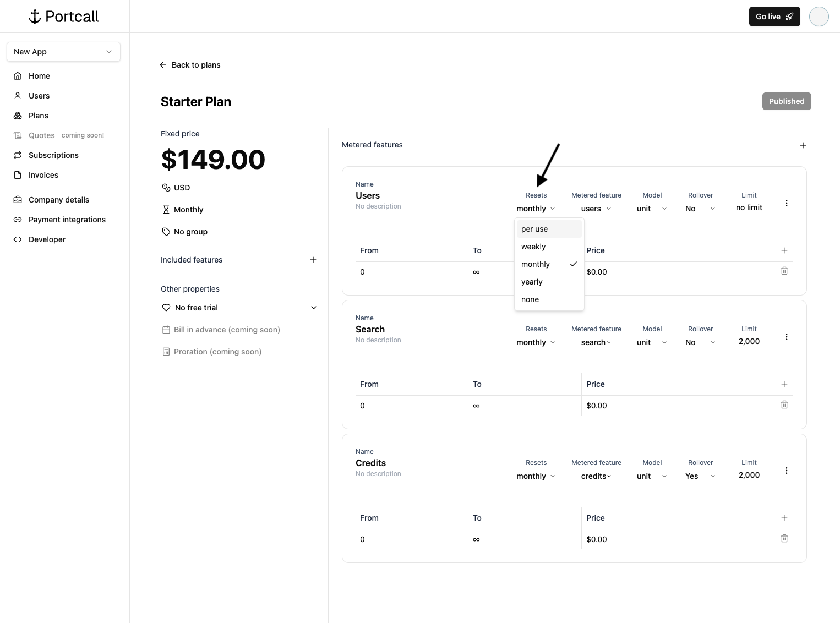The width and height of the screenshot is (840, 623).
Task: Click the Go live button
Action: click(x=774, y=17)
